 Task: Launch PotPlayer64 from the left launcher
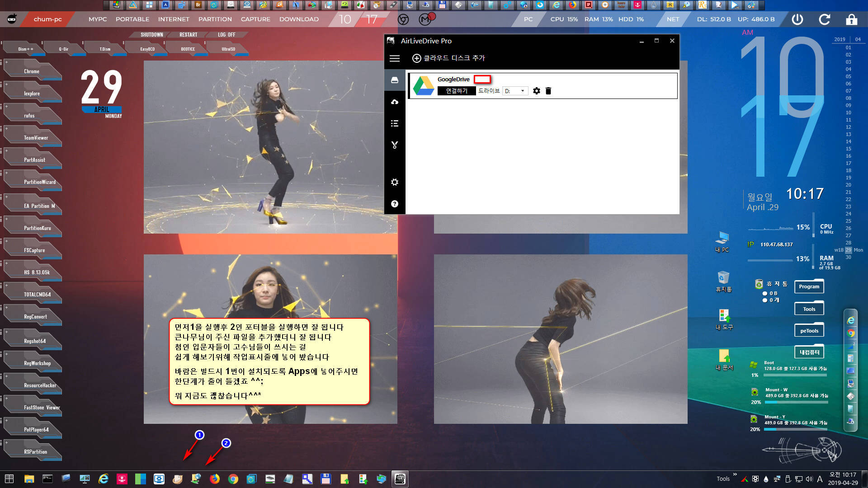[x=33, y=429]
